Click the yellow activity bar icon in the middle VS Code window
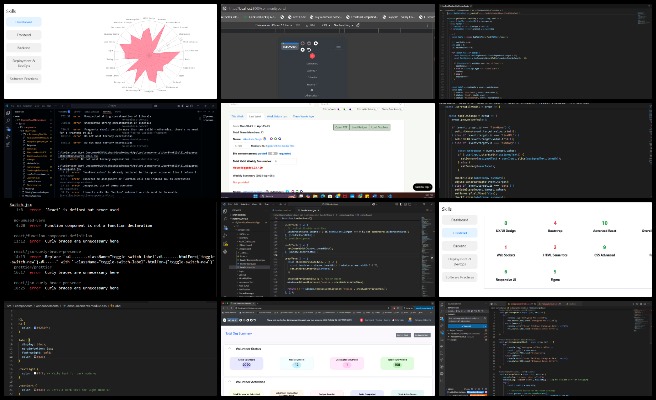656x400 pixels. coord(225,244)
